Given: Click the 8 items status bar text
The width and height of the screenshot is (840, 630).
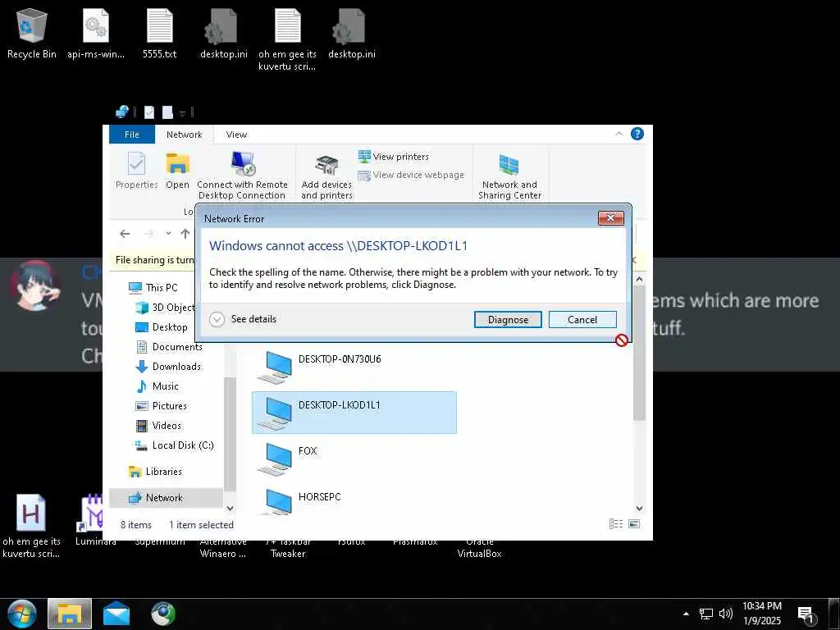Looking at the screenshot, I should pyautogui.click(x=136, y=525).
